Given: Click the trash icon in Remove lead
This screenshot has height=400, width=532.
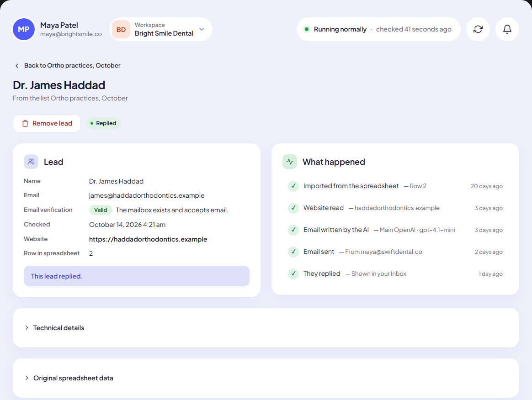Looking at the screenshot, I should tap(25, 123).
